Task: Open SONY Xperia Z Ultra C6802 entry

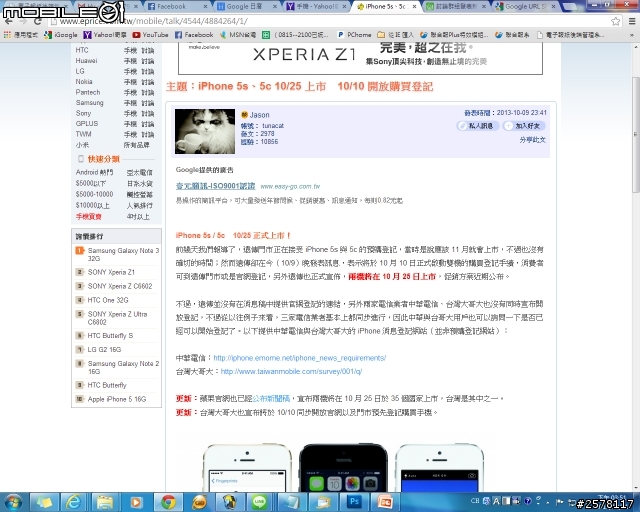Action: pos(118,318)
